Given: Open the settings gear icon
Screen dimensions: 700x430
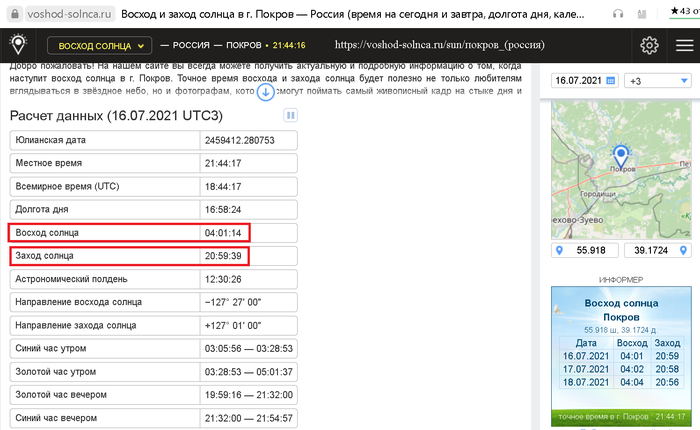Looking at the screenshot, I should 650,45.
